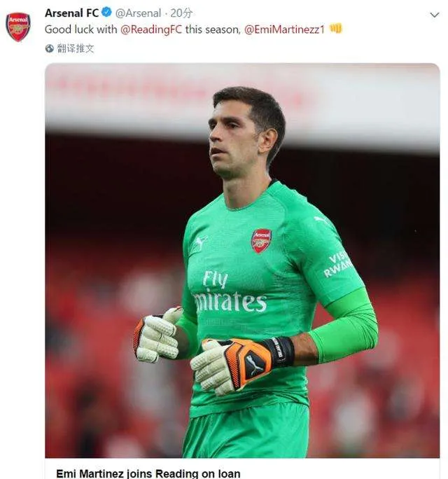Image resolution: width=448 pixels, height=479 pixels.
Task: Click the fist bump emoji in tweet
Action: click(336, 29)
